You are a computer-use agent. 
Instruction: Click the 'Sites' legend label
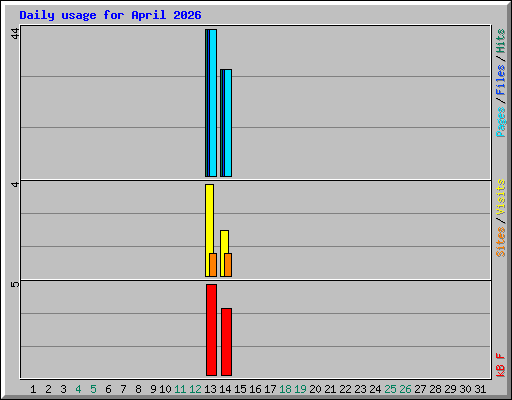[501, 242]
